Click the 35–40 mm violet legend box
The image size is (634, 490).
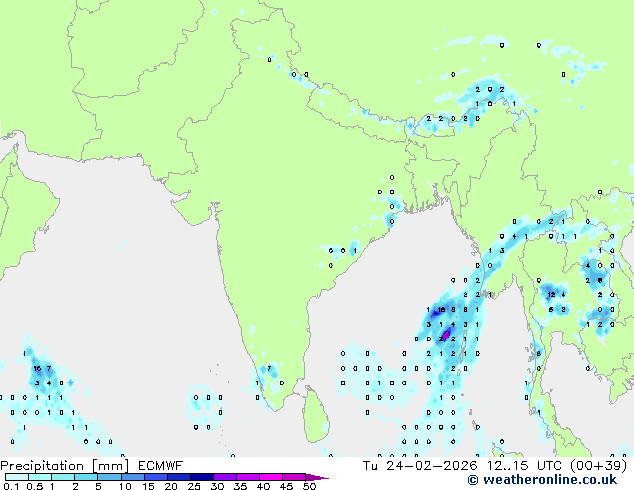click(x=248, y=477)
